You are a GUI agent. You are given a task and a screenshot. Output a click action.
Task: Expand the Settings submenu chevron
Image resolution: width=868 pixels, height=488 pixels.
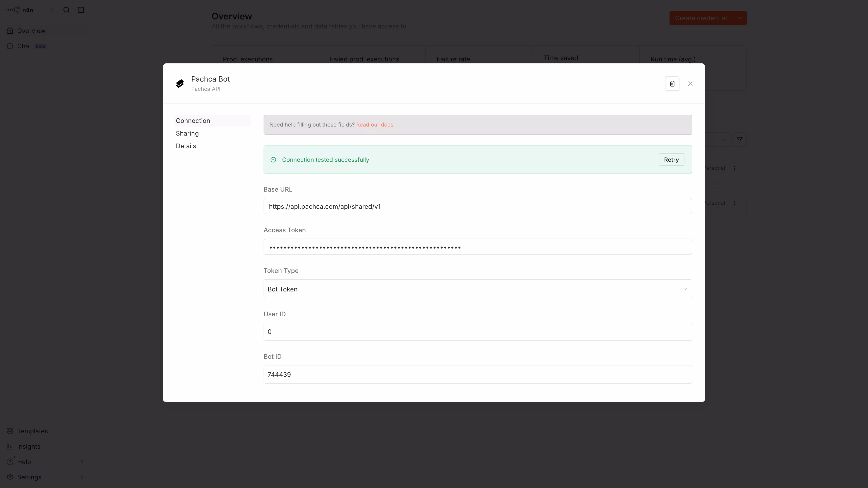(x=82, y=477)
